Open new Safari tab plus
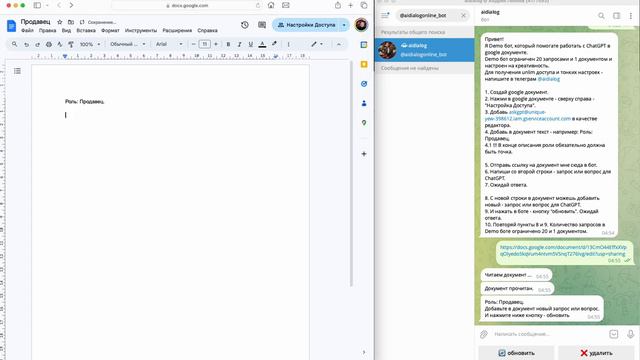This screenshot has width=640, height=360. (351, 5)
